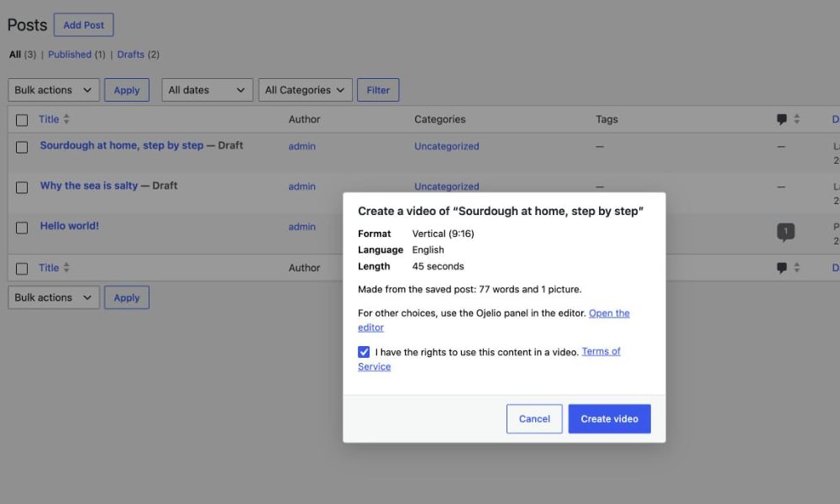Click admin author in the Hello world! row
This screenshot has width=840, height=504.
coord(302,227)
